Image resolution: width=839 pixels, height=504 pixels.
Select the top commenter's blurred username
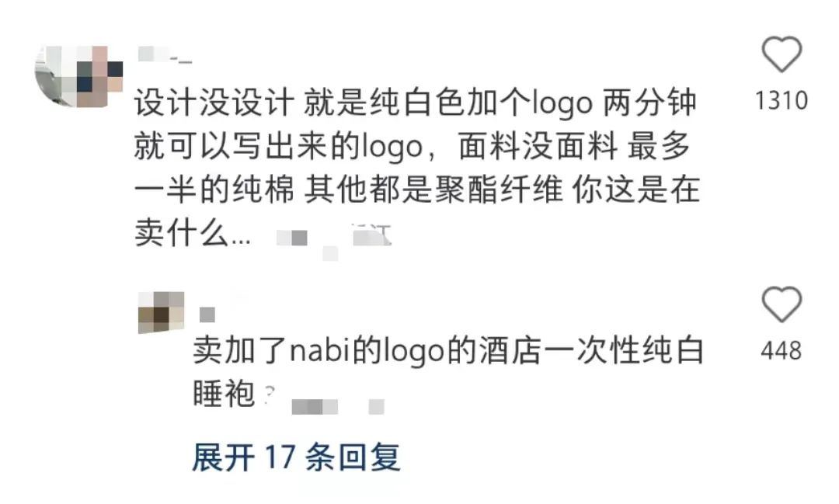tap(164, 54)
